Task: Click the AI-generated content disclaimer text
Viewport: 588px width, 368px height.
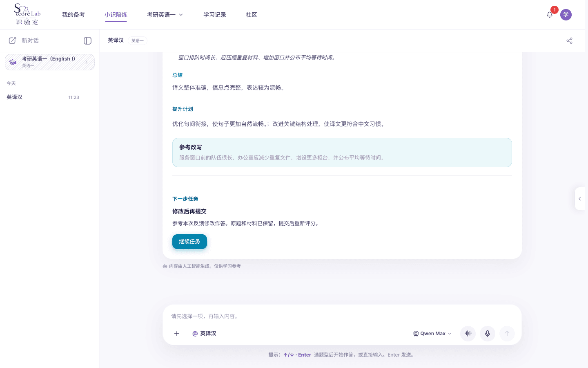Action: (x=205, y=266)
